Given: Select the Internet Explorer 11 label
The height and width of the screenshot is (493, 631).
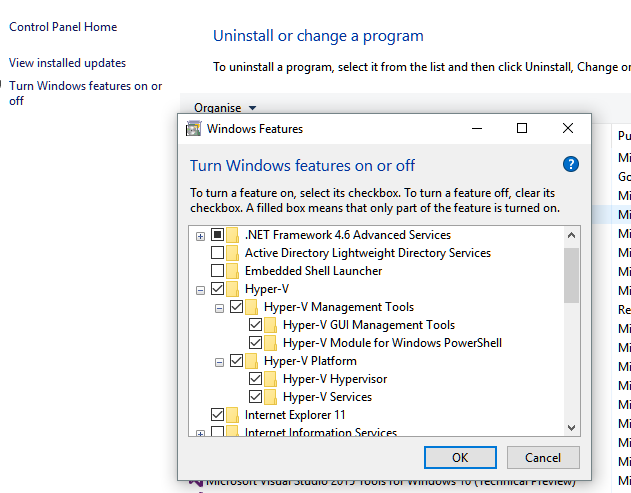Looking at the screenshot, I should tap(295, 415).
